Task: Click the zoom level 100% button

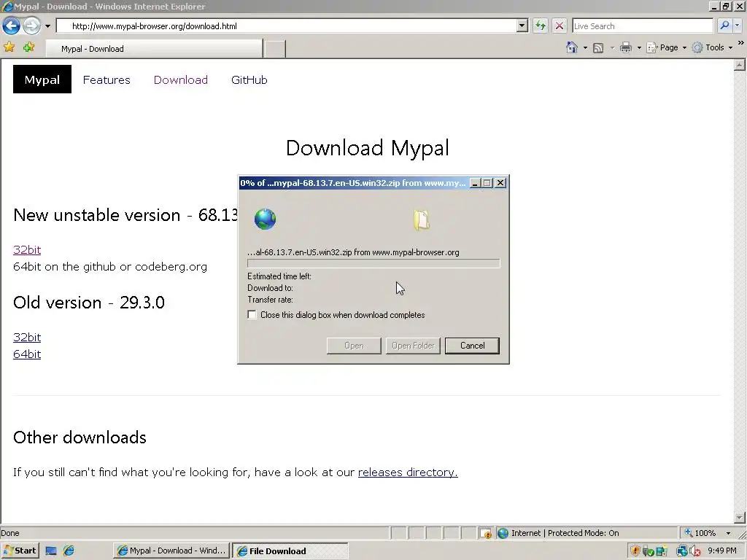Action: click(700, 533)
